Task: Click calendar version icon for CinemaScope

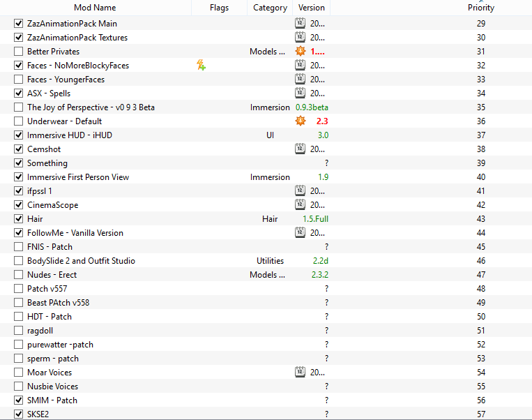Action: pos(300,204)
